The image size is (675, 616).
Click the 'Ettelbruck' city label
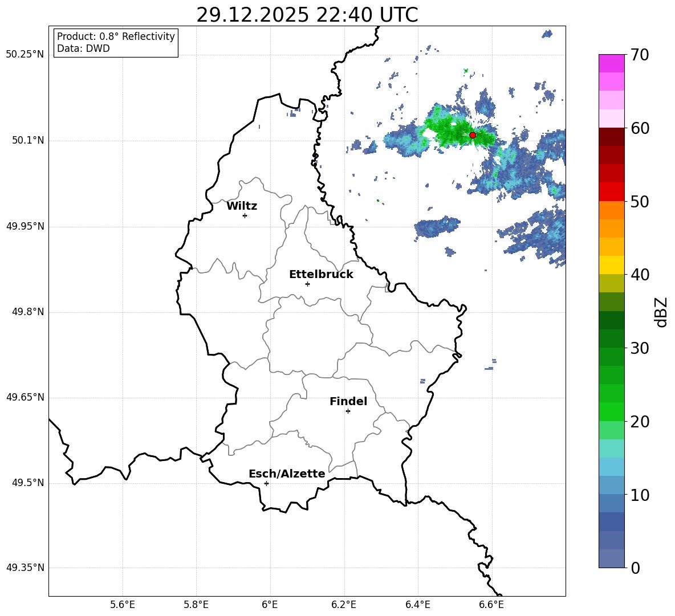point(321,275)
